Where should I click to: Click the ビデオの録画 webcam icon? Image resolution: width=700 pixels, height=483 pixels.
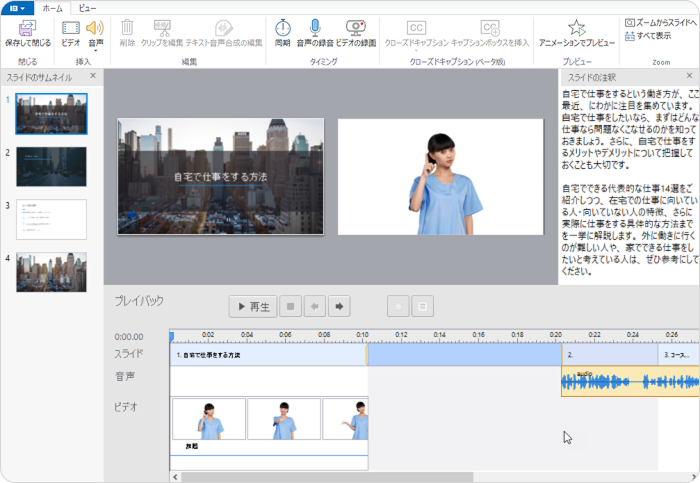[x=356, y=28]
